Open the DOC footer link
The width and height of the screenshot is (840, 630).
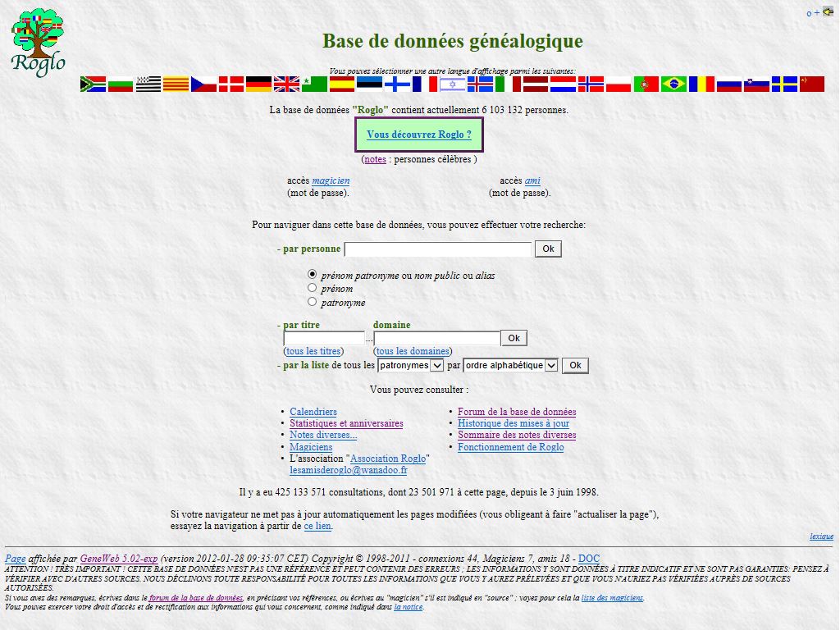point(589,558)
